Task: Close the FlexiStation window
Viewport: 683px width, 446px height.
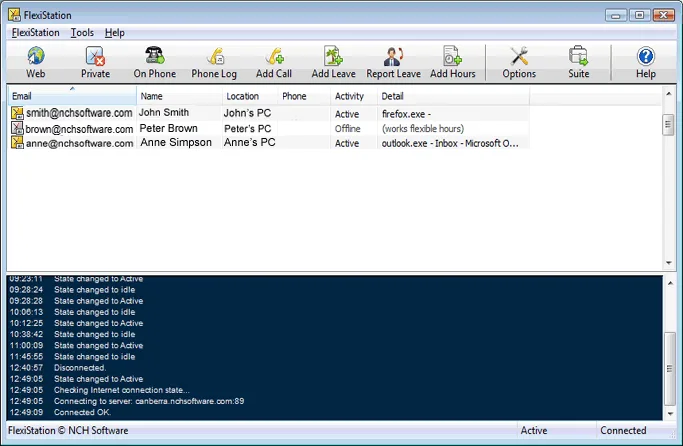Action: (x=663, y=15)
